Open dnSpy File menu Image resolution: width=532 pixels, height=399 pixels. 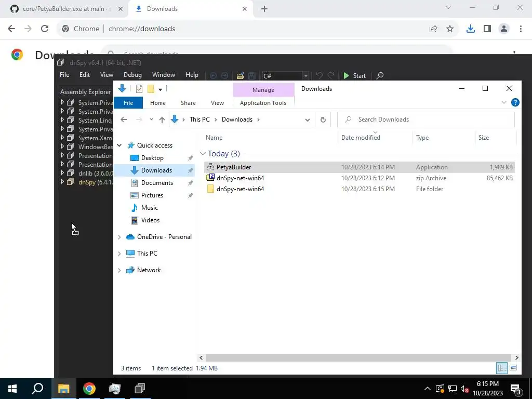[64, 75]
